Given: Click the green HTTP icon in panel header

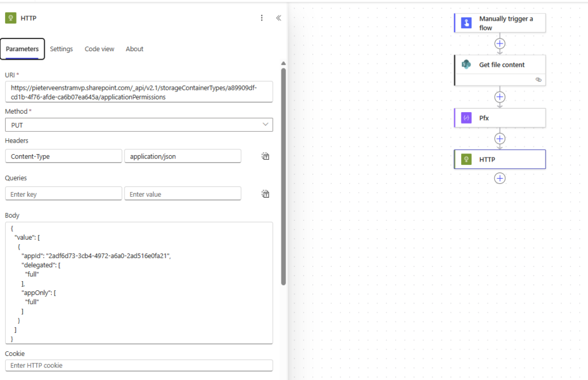Looking at the screenshot, I should coord(10,18).
